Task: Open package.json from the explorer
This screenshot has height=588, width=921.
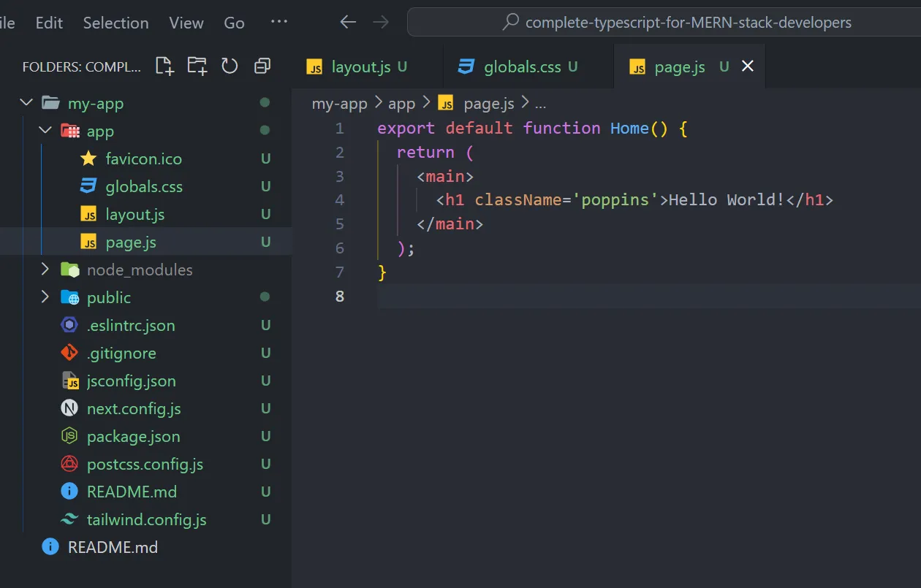Action: click(x=133, y=436)
